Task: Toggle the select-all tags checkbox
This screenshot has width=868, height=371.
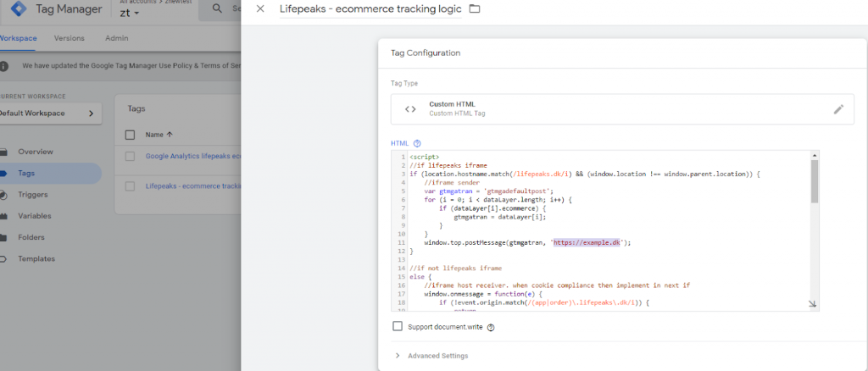Action: 130,134
